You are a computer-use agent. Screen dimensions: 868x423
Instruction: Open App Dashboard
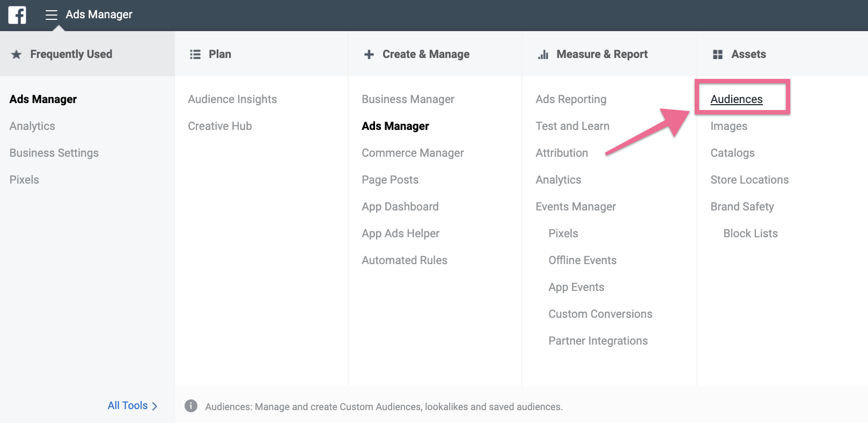click(x=400, y=207)
